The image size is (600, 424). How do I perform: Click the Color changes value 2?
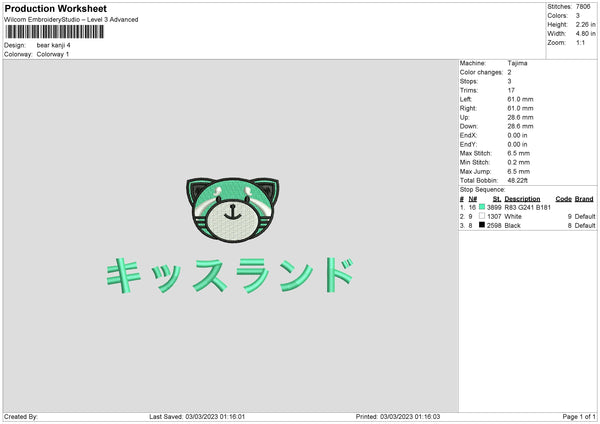(509, 72)
